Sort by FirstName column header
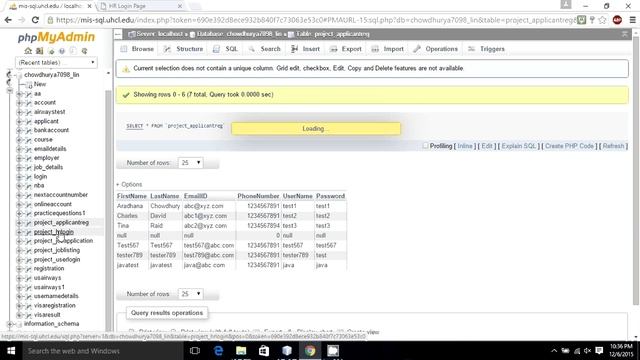 (x=131, y=196)
